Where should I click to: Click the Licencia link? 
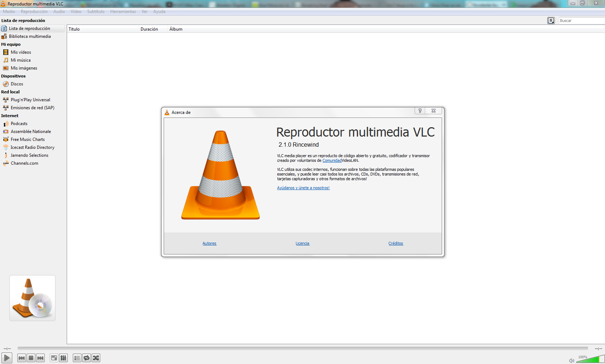point(302,243)
